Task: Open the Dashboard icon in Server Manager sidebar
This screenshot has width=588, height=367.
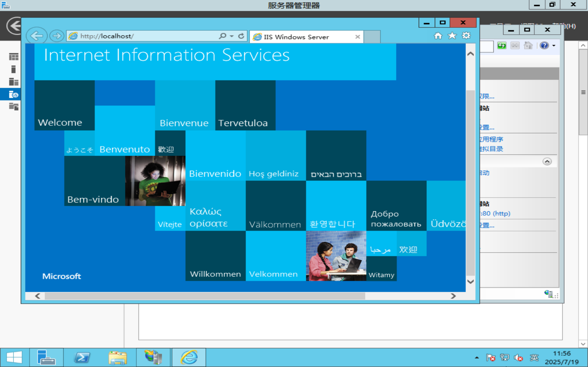Action: coord(14,56)
